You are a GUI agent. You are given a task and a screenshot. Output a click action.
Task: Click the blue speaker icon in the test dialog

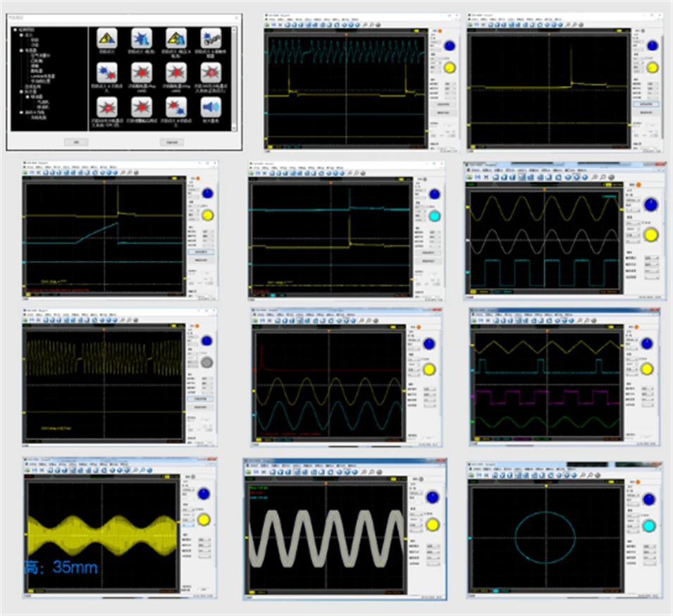[x=211, y=107]
